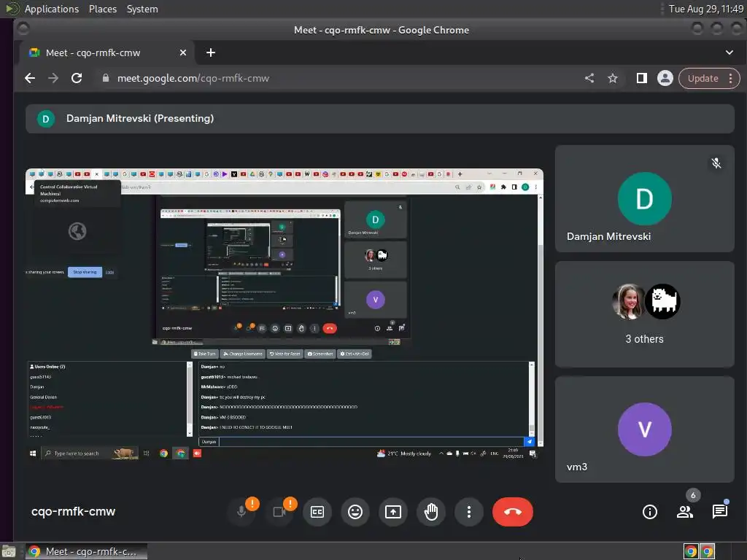Turn on captions with CC button
The image size is (747, 560).
317,512
